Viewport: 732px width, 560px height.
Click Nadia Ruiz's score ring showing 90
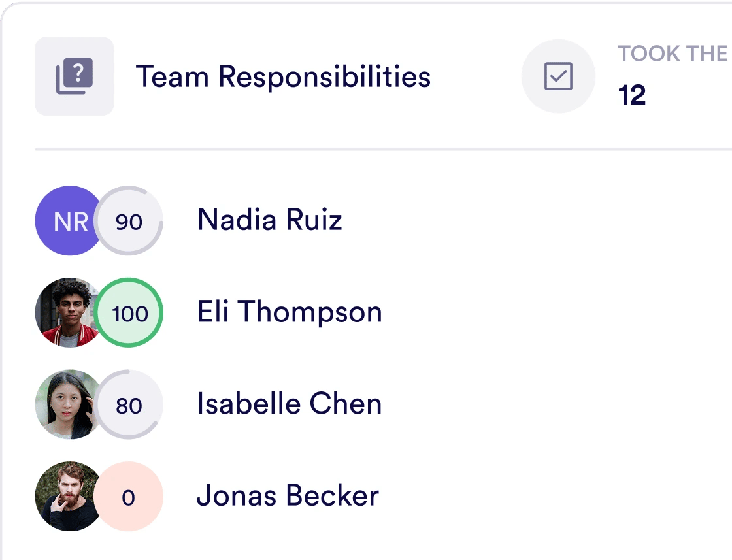click(129, 222)
